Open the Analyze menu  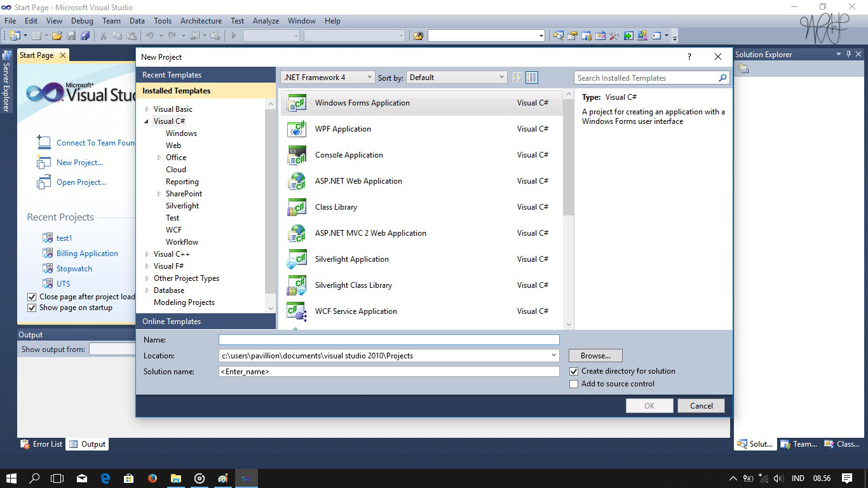tap(266, 21)
